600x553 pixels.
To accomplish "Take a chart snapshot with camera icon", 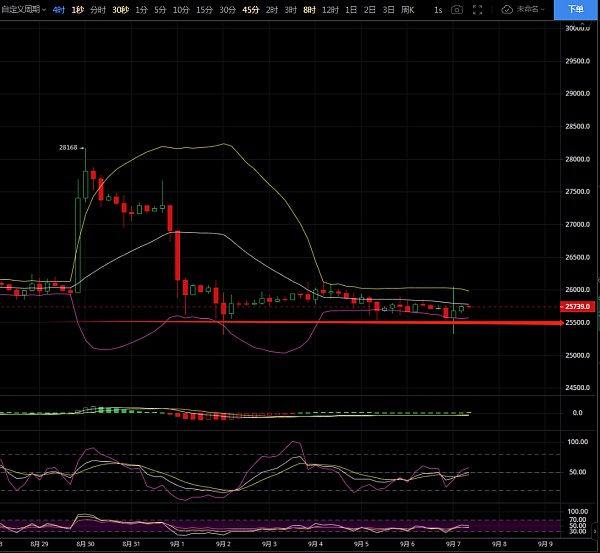I will [x=457, y=9].
